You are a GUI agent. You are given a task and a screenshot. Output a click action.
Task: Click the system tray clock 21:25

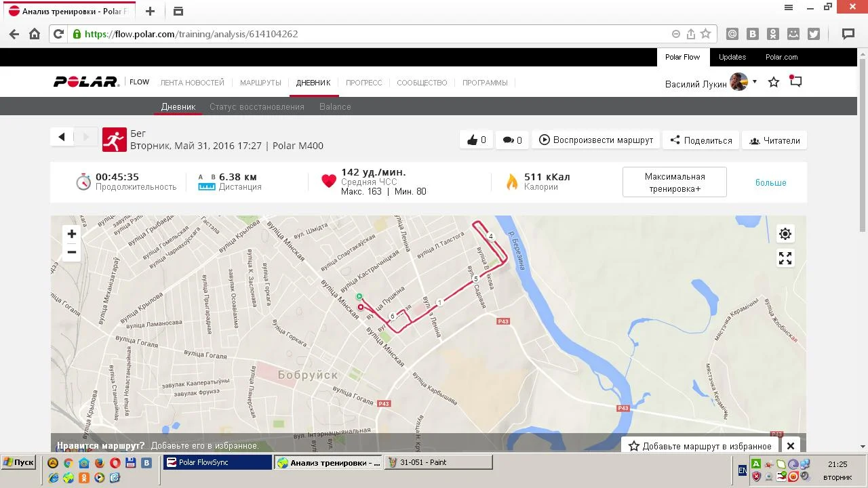pyautogui.click(x=837, y=464)
